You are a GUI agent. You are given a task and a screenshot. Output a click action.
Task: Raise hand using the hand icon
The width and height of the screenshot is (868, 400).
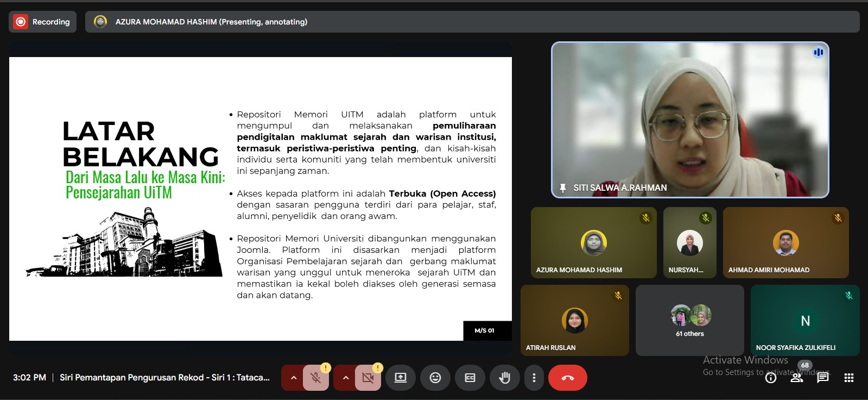[504, 378]
